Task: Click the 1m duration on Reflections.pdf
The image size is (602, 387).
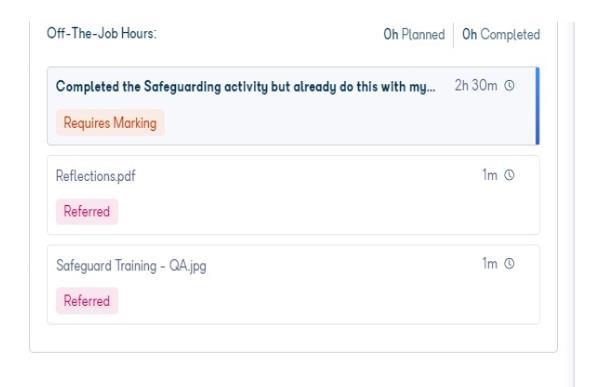Action: click(490, 175)
